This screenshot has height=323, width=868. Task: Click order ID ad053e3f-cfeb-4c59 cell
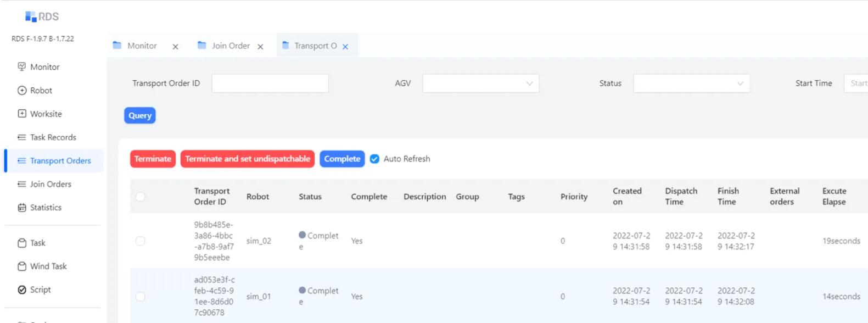pyautogui.click(x=214, y=297)
